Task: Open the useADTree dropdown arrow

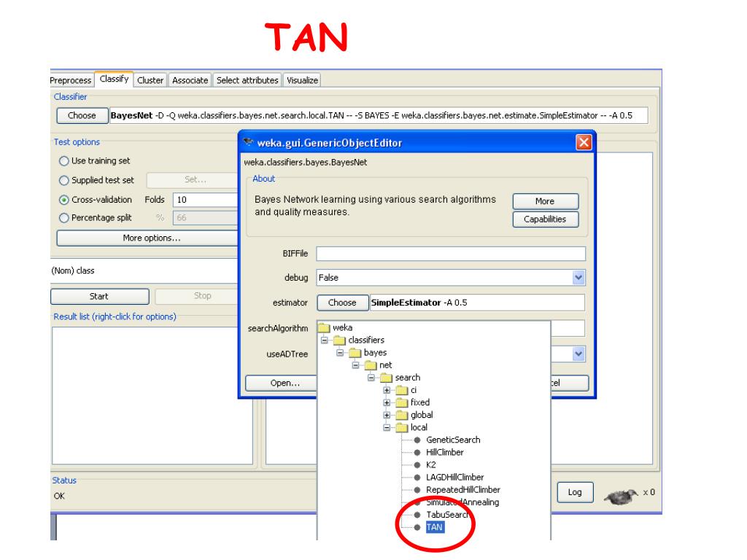Action: coord(578,354)
